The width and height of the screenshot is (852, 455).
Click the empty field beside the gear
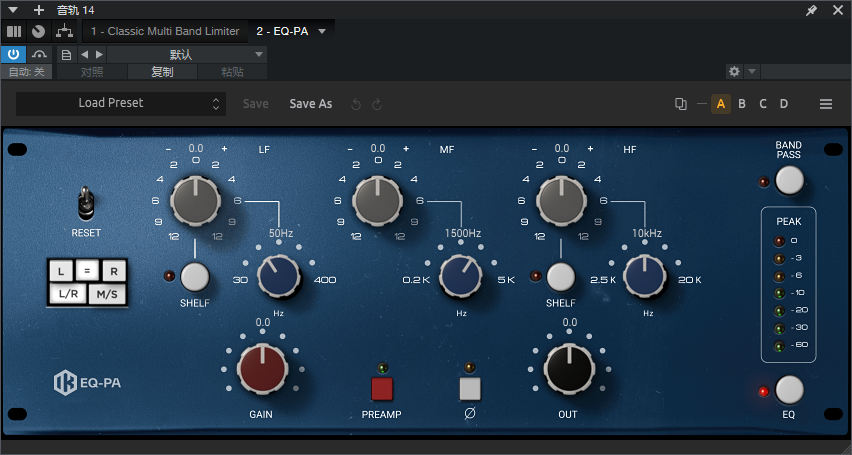[806, 72]
